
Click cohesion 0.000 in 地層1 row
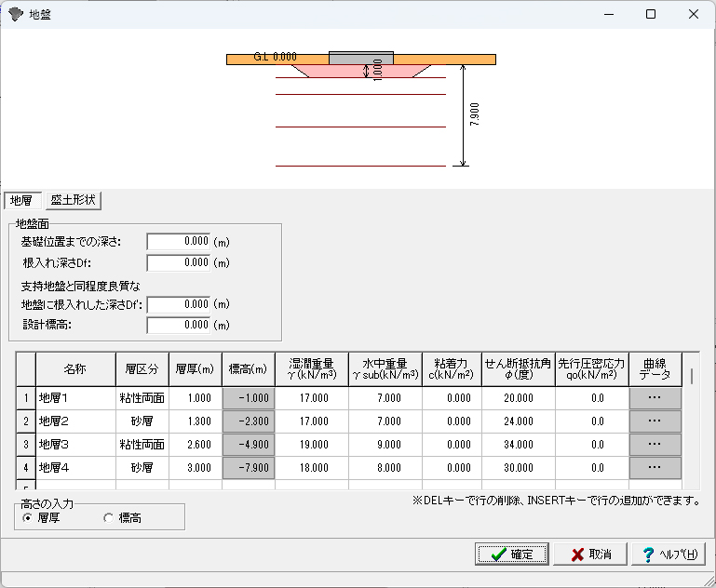453,398
